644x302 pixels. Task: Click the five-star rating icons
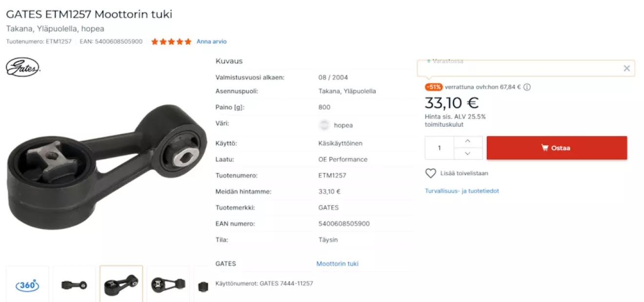click(171, 41)
